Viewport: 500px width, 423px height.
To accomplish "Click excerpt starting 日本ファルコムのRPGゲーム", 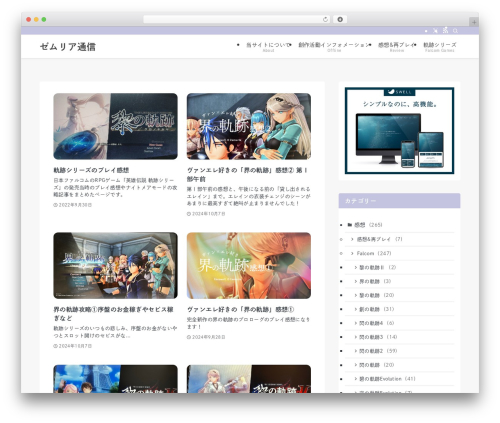I will [x=115, y=187].
